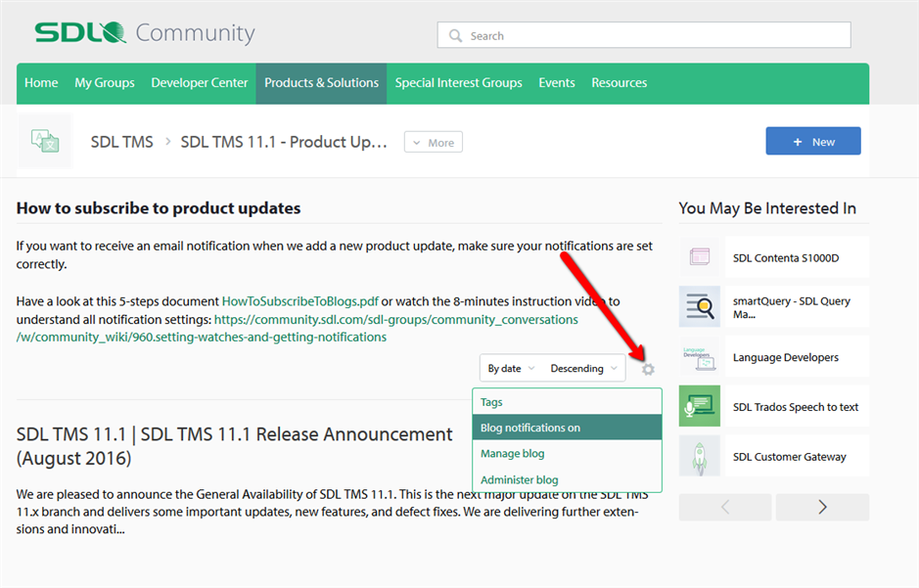Screen dimensions: 919x588
Task: Click the 'How to subscribe to product updates' heading
Action: click(159, 208)
